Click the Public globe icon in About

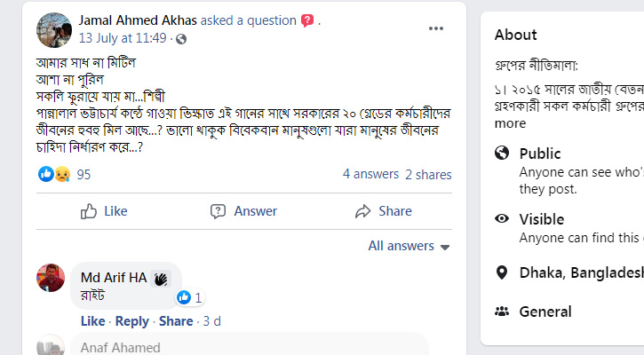[x=502, y=154]
